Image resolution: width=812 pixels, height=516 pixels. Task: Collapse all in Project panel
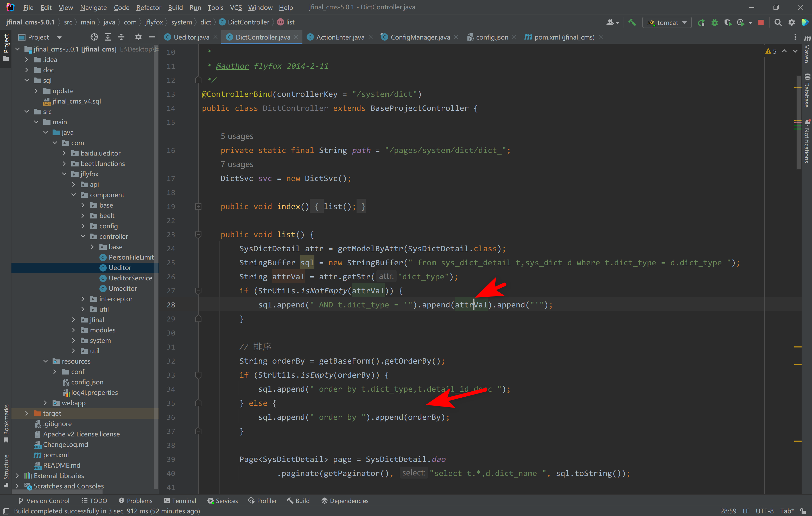pos(121,37)
